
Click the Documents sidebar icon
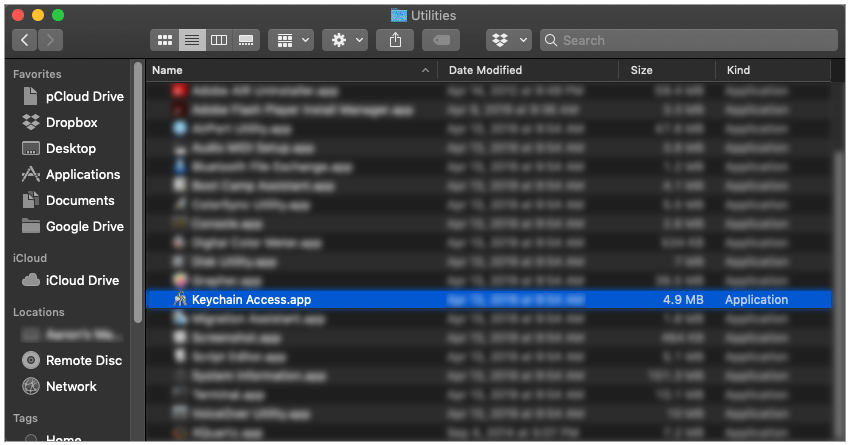click(31, 200)
